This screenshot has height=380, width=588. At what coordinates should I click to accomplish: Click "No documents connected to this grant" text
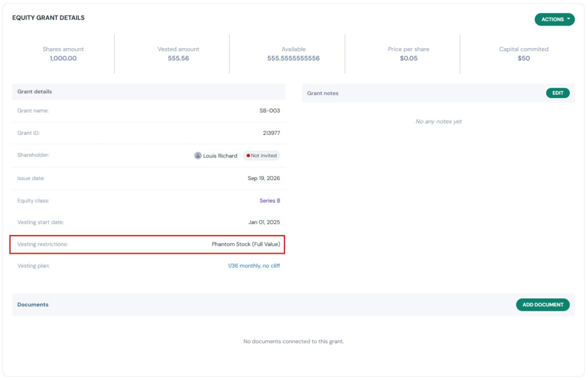293,341
